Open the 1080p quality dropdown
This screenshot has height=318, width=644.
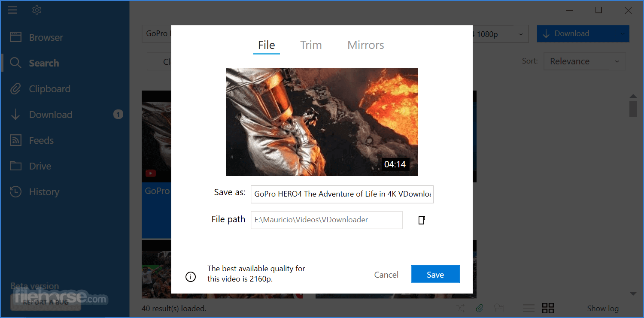[x=500, y=34]
